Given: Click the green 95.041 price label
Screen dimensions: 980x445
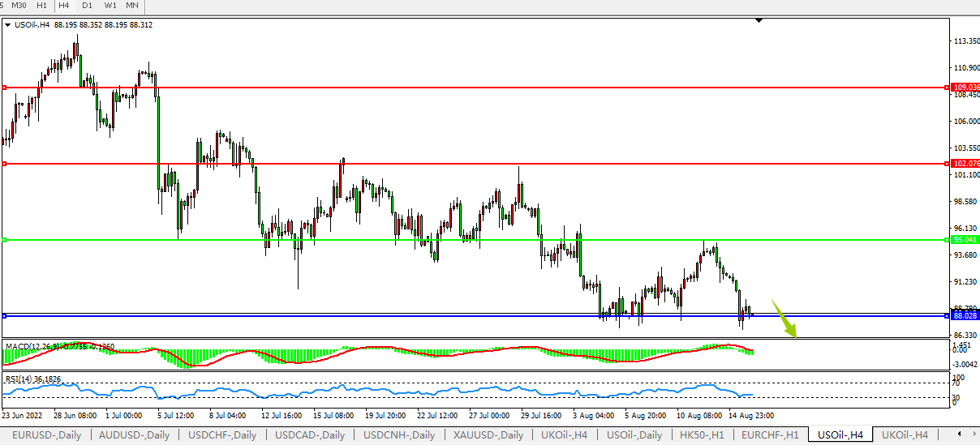Looking at the screenshot, I should pos(963,240).
